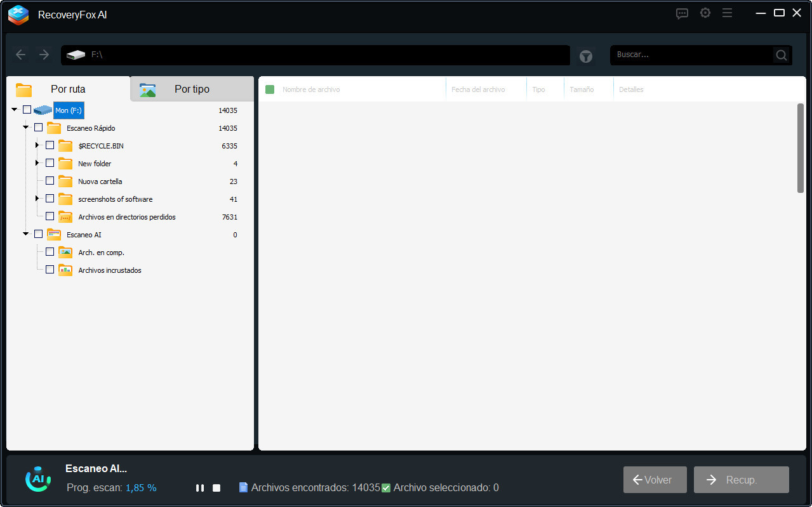Navigate back with the left arrow icon
This screenshot has width=812, height=507.
[x=21, y=55]
